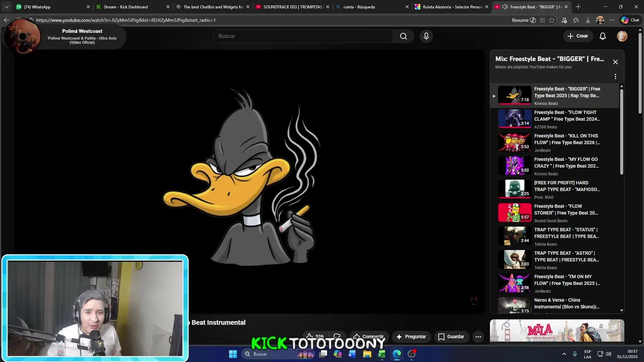Play "FLOW TIGHT CLAMP" by A2508 Beats
The height and width of the screenshot is (362, 644).
pos(555,119)
